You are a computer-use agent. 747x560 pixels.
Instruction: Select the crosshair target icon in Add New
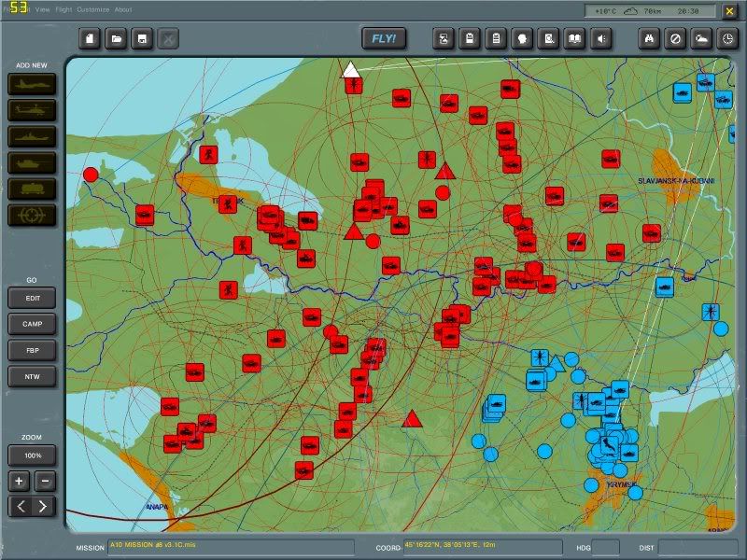pos(32,215)
